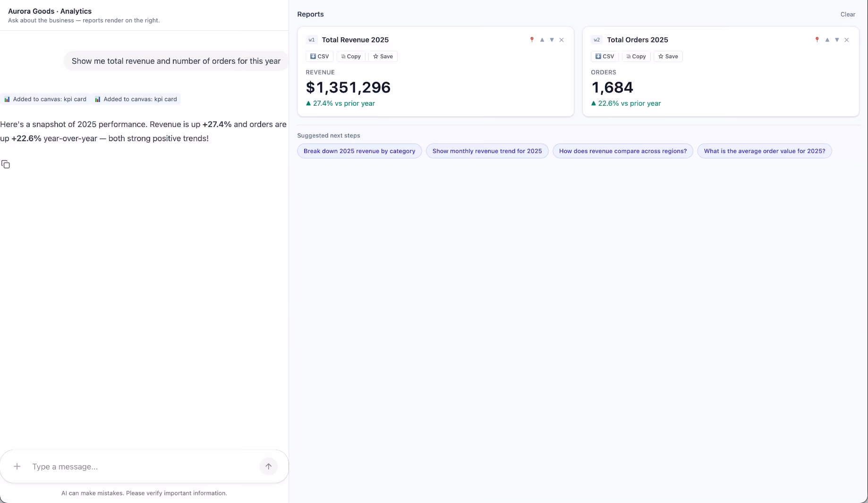The width and height of the screenshot is (868, 503).
Task: Send message with the arrow button
Action: pos(268,467)
